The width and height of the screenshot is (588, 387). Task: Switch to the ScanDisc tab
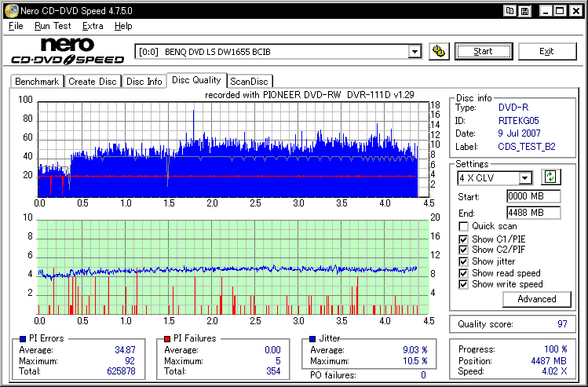[250, 82]
